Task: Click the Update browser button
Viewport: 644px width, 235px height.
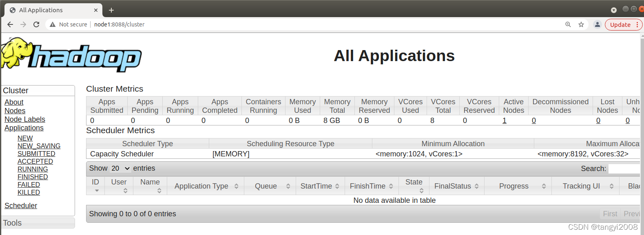Action: click(624, 24)
